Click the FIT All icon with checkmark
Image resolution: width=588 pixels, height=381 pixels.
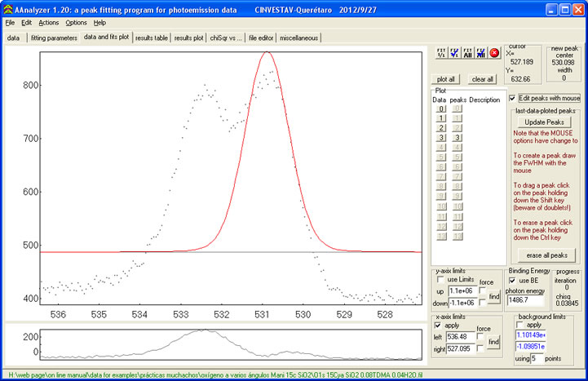(x=481, y=53)
